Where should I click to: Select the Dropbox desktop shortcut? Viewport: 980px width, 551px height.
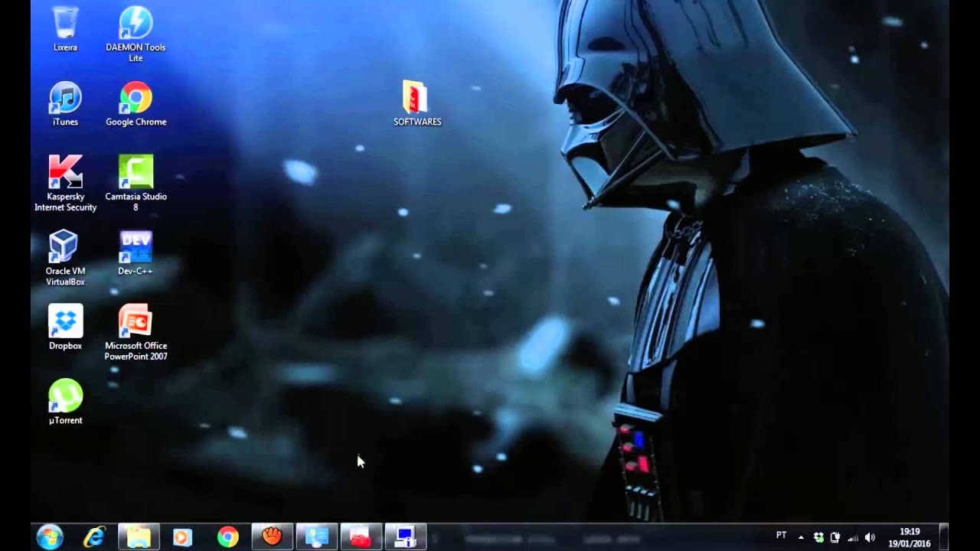[65, 328]
